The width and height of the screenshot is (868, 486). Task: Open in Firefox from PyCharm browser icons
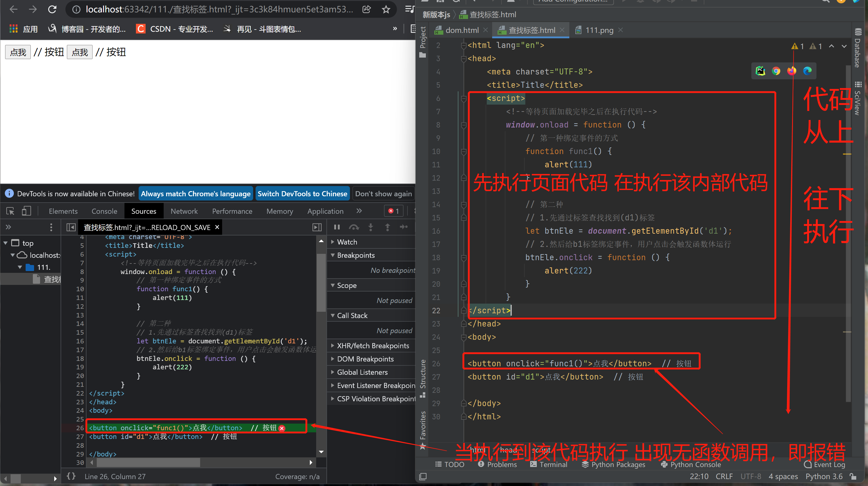pyautogui.click(x=791, y=71)
